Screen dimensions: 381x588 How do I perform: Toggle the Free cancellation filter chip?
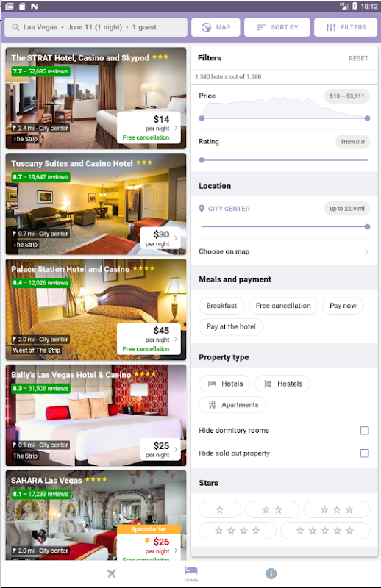283,306
